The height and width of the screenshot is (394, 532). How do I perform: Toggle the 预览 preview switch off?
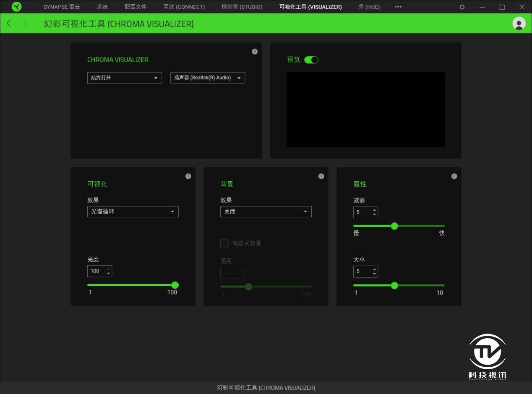(x=311, y=60)
